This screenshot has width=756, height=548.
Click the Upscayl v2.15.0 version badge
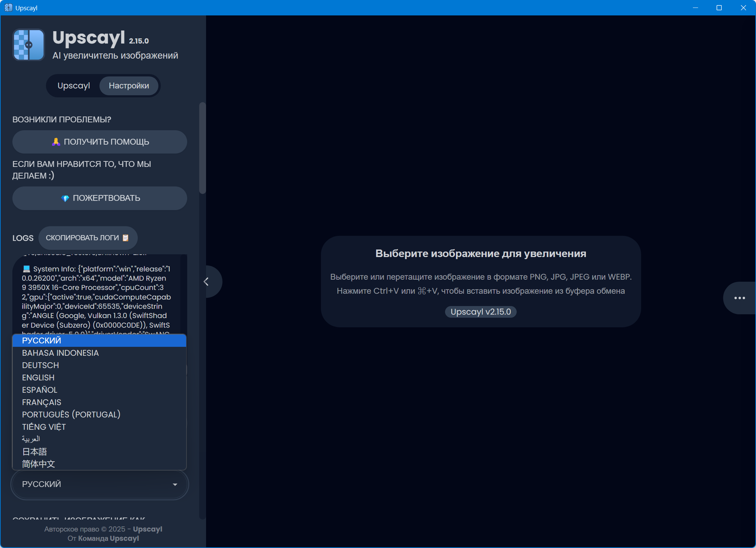tap(480, 312)
